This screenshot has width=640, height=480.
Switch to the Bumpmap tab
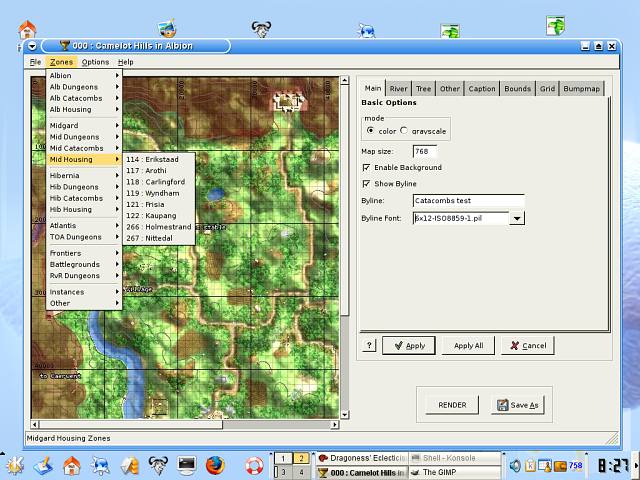click(582, 88)
